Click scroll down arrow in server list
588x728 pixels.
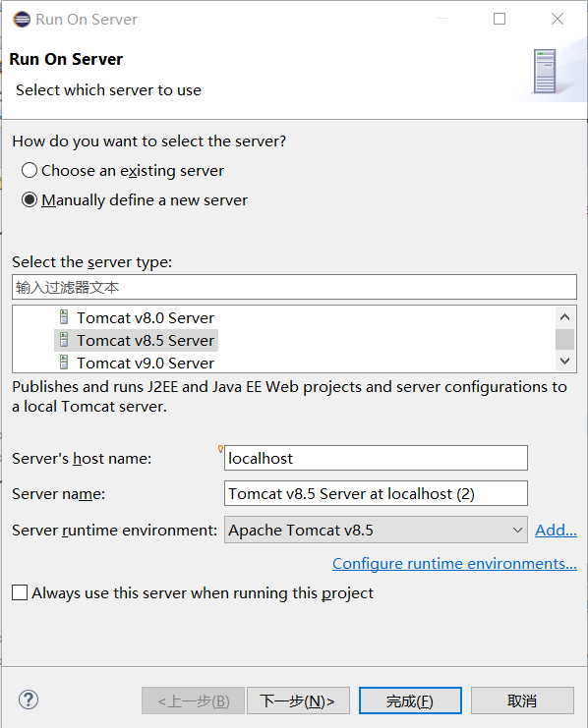564,361
